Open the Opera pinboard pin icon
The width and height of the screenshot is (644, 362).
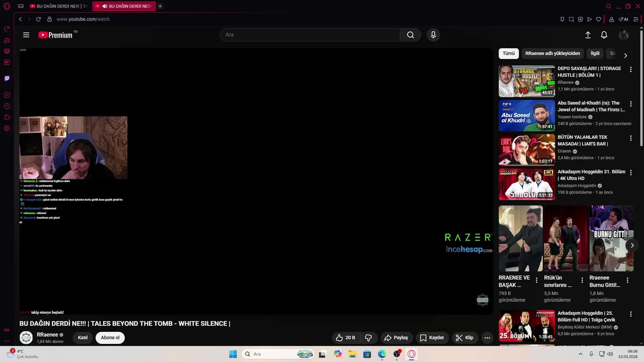[x=562, y=19]
